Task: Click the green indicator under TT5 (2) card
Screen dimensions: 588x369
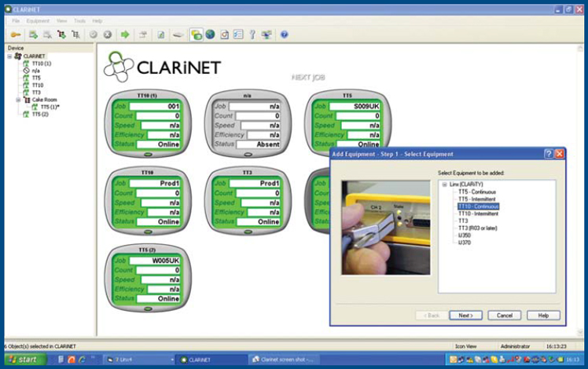Action: [x=148, y=309]
